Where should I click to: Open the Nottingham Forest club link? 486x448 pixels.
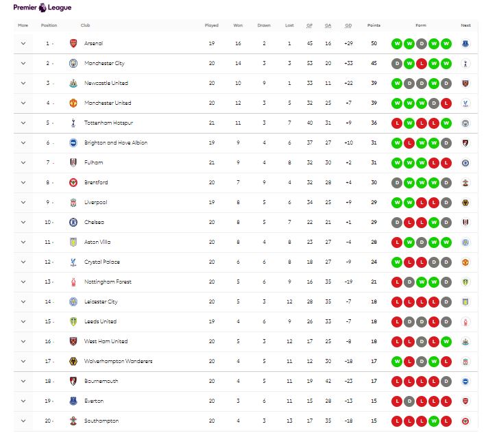coord(108,282)
